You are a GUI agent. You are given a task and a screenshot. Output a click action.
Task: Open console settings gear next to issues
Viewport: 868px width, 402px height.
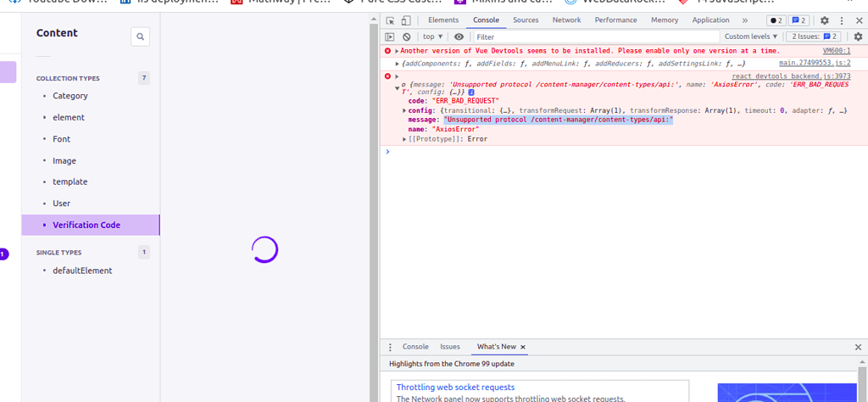click(858, 36)
